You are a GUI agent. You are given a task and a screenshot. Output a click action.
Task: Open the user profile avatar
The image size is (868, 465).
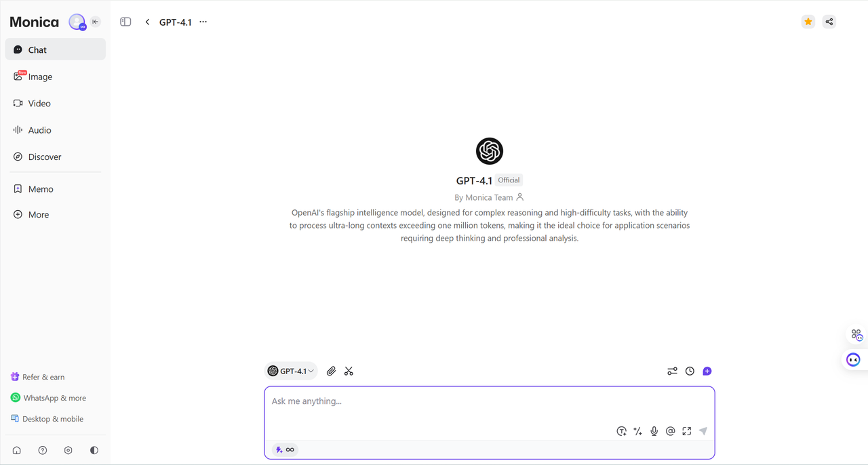point(77,22)
